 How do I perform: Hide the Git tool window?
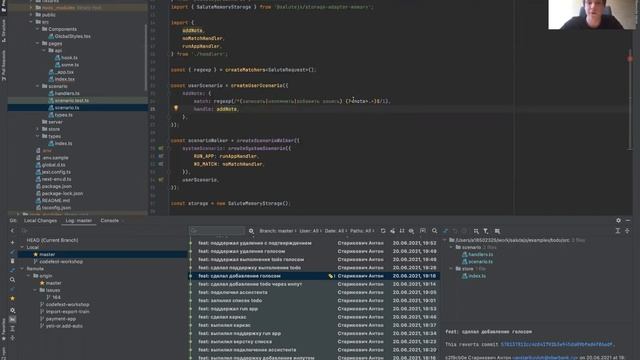click(628, 220)
